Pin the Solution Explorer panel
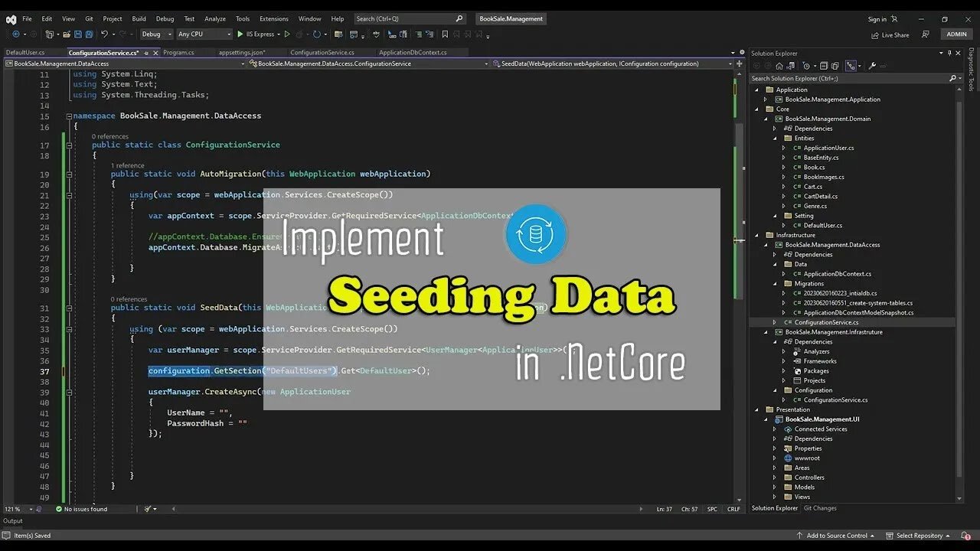 coord(949,53)
